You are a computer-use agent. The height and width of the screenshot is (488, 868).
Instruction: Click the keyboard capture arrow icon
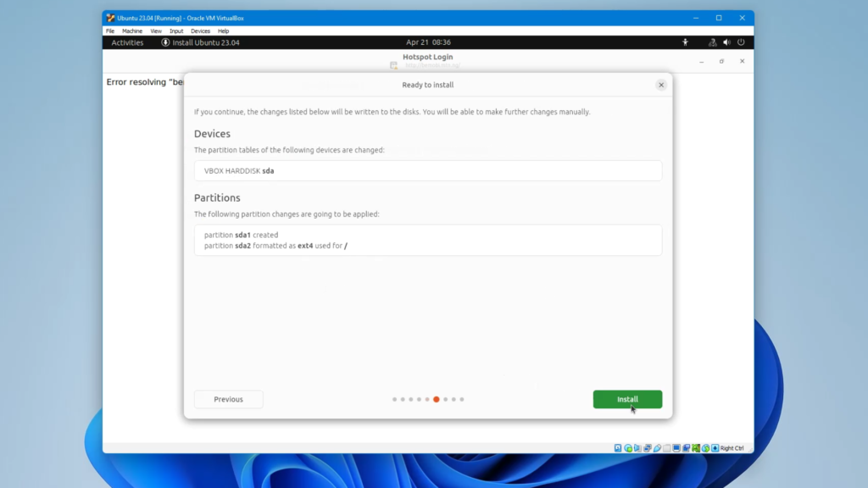pos(715,448)
